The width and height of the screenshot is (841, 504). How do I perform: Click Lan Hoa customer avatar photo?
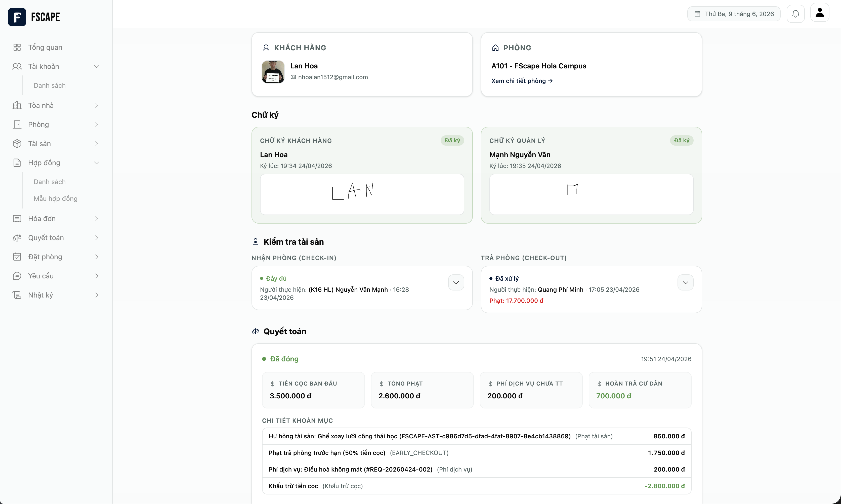point(273,72)
